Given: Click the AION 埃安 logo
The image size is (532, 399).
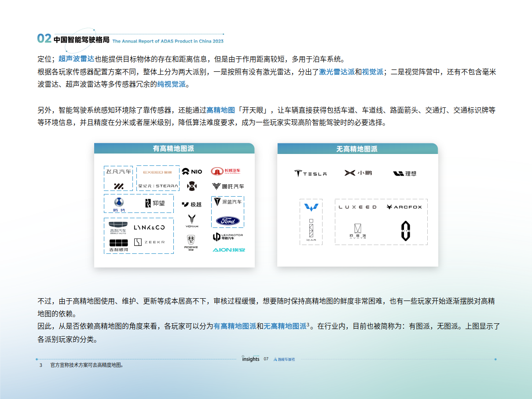Looking at the screenshot, I should pos(229,250).
